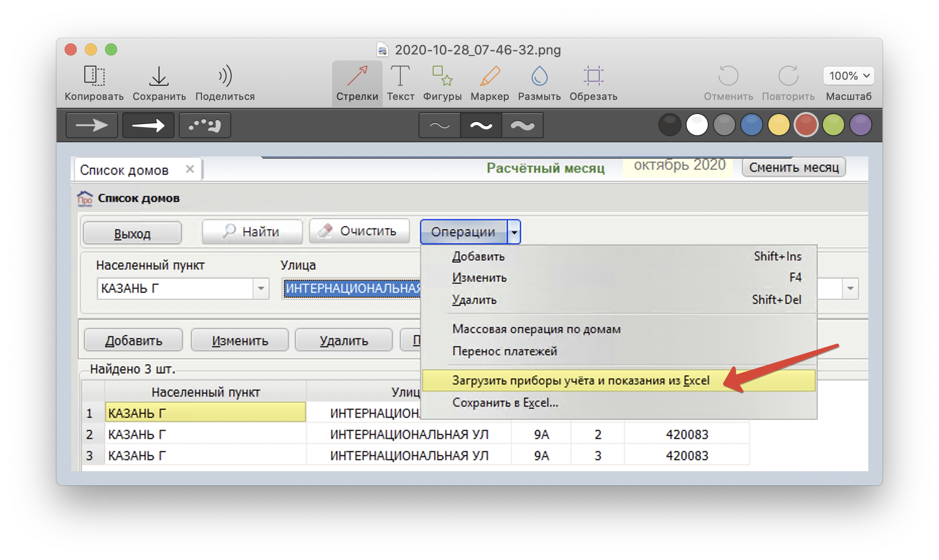Choose the solid tapered arrow style
The image size is (939, 560).
pyautogui.click(x=148, y=125)
